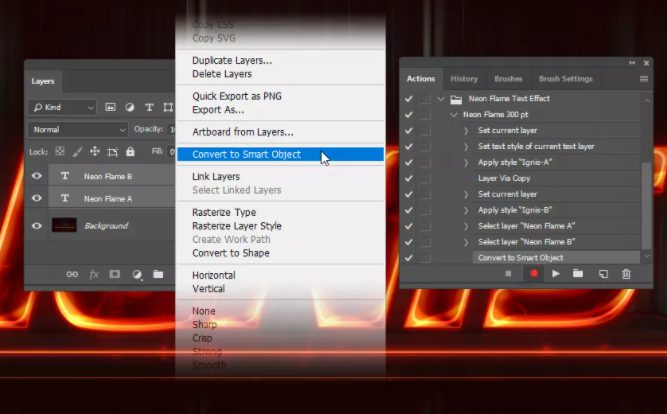The width and height of the screenshot is (667, 414).
Task: Select Rasterize Type from context menu
Action: [x=224, y=213]
